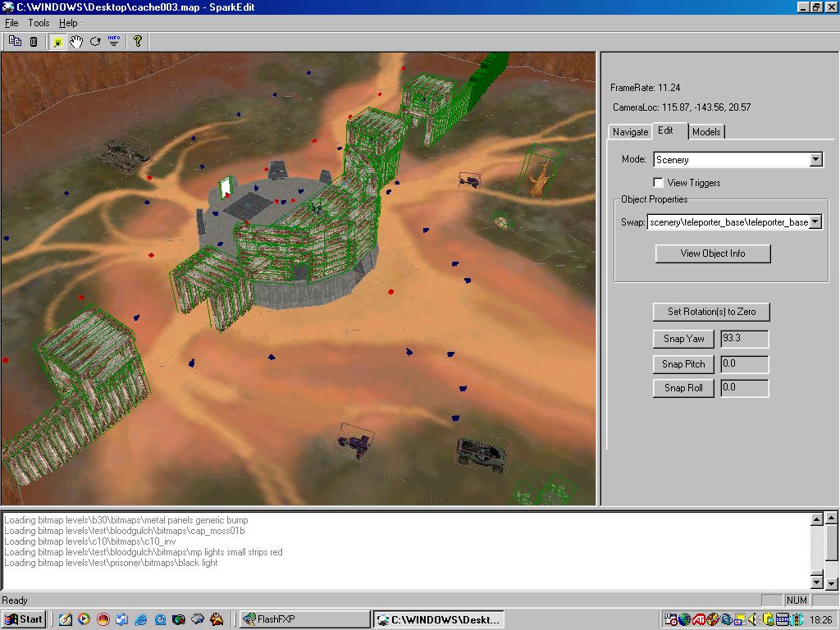Click the speaker volume tray icon
This screenshot has width=840, height=630.
tap(753, 619)
